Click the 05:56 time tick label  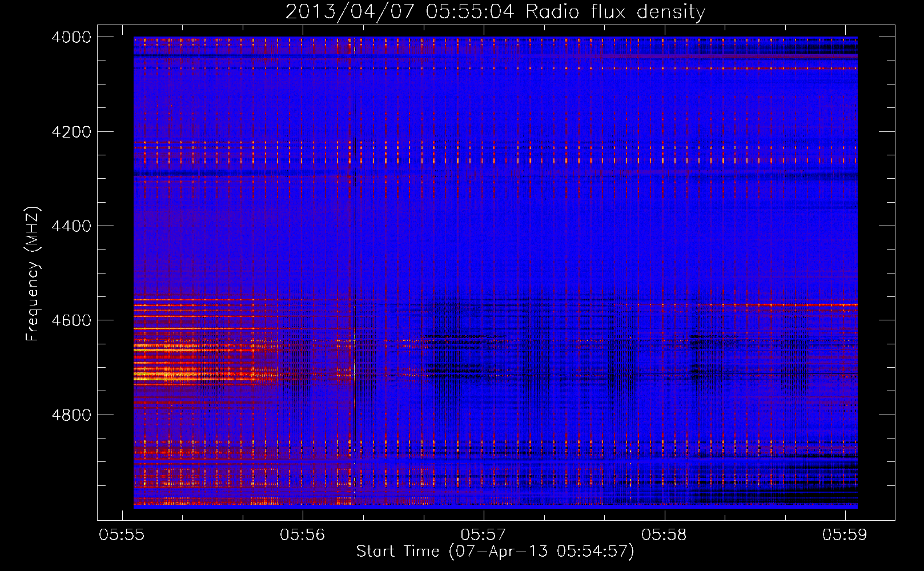(x=303, y=534)
